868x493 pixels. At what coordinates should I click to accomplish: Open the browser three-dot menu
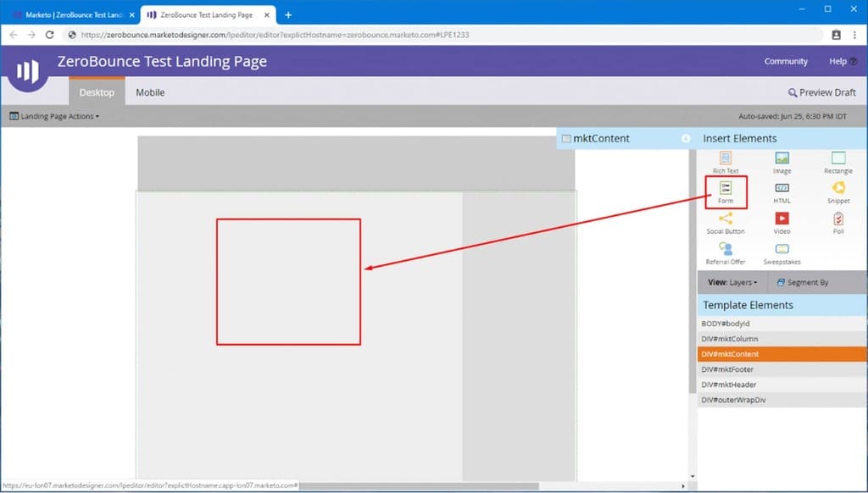click(x=854, y=34)
